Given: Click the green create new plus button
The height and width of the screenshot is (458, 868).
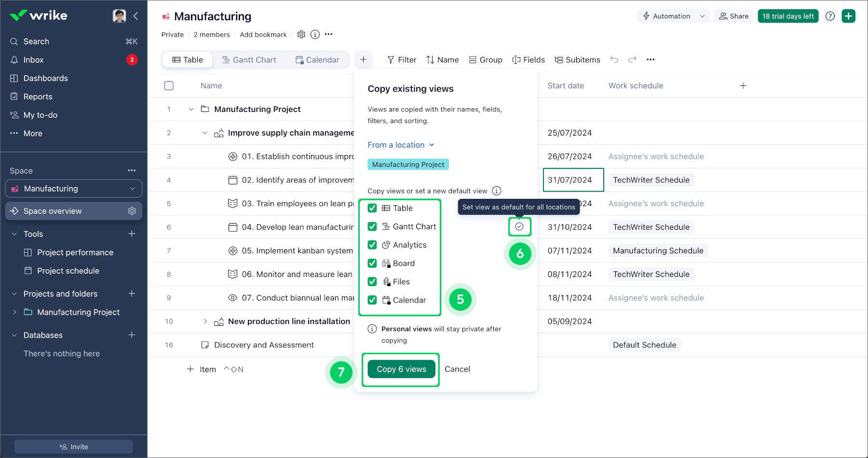Looking at the screenshot, I should (x=848, y=16).
